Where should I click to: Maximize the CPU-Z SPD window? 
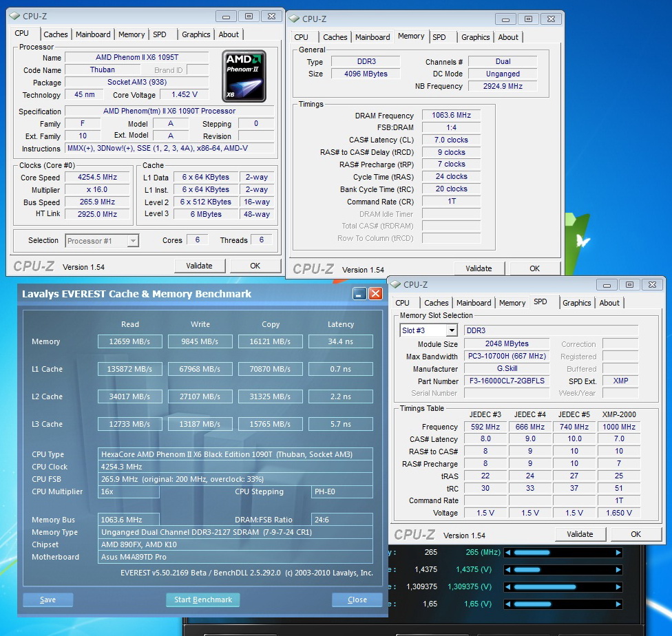click(x=629, y=284)
